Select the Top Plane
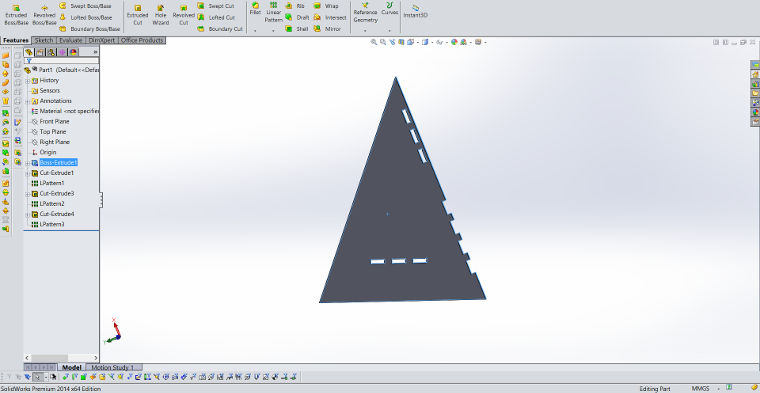This screenshot has height=393, width=760. point(48,132)
